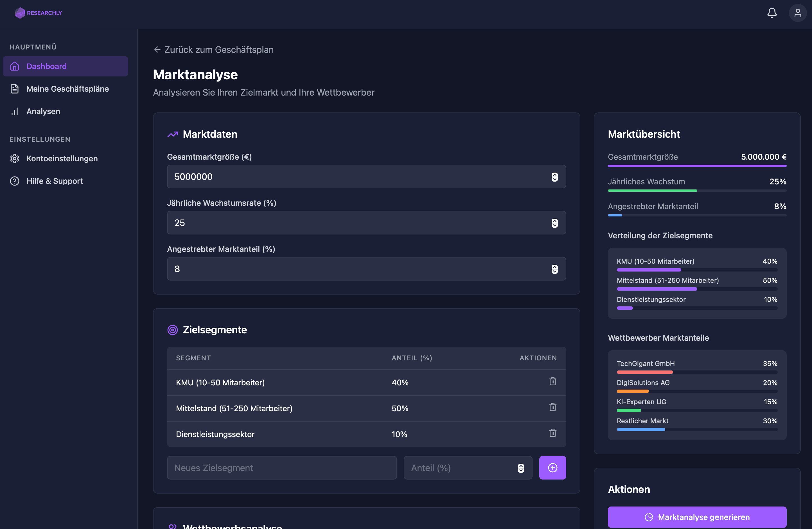Open Dashboard in the main menu
Screen dimensions: 812x529
[x=66, y=66]
